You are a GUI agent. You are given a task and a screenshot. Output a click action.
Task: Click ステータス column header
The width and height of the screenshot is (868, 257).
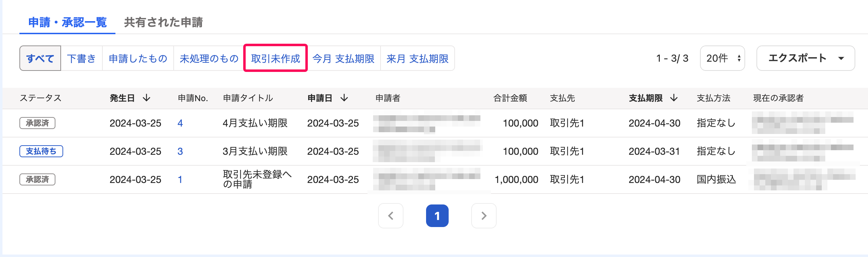[41, 98]
